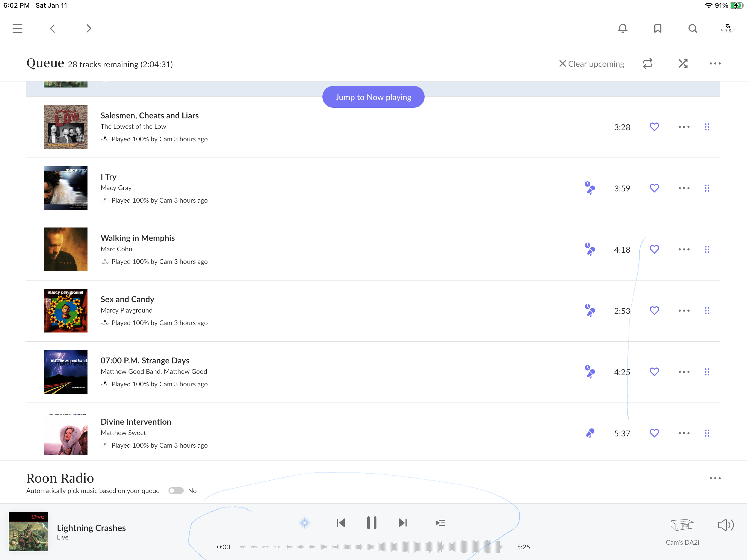The width and height of the screenshot is (747, 560).
Task: Select reorder handle for I Try
Action: 707,188
